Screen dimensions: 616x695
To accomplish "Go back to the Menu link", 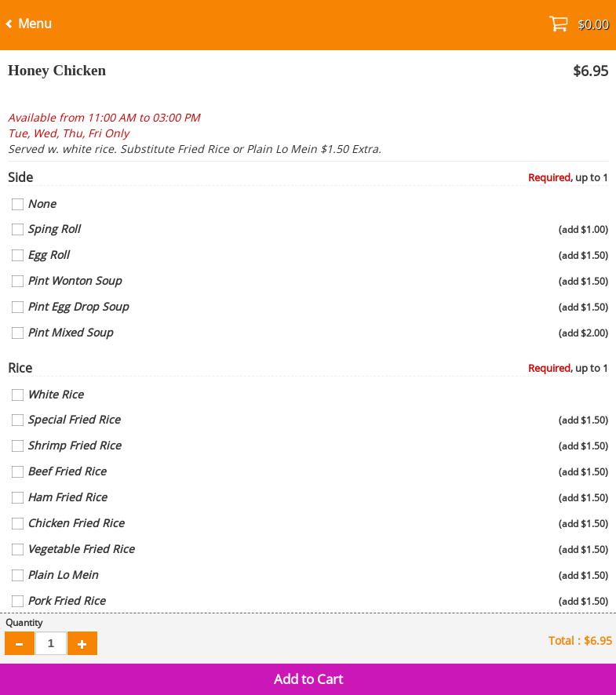I will pyautogui.click(x=35, y=24).
